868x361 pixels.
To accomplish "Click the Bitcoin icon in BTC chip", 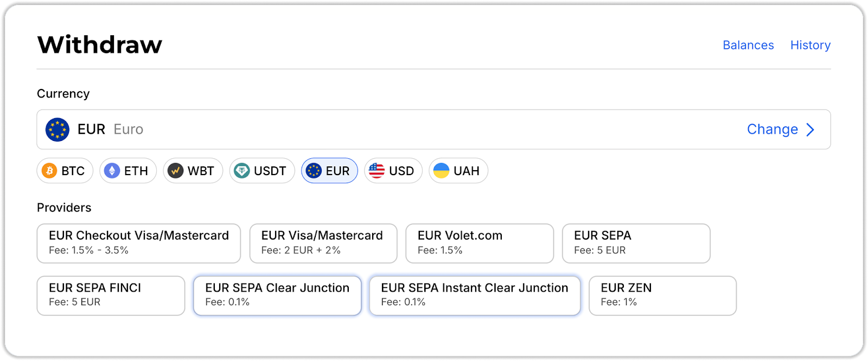I will click(50, 171).
